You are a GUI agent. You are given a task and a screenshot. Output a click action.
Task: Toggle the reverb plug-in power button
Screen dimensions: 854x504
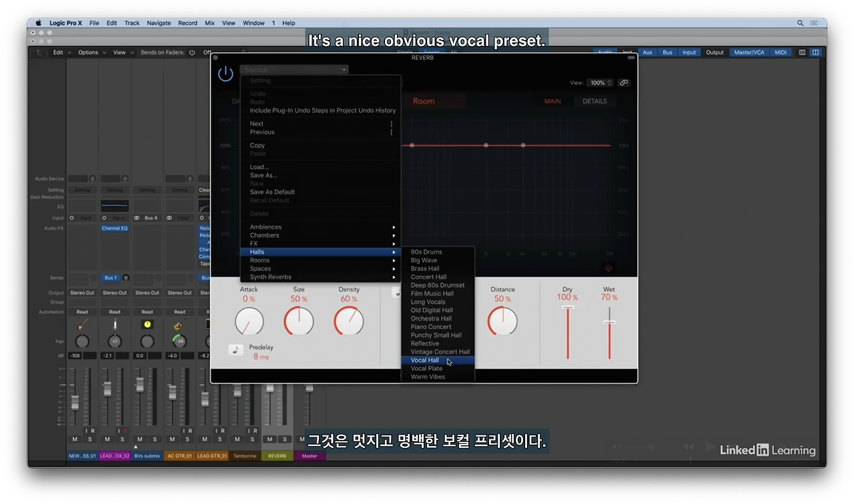[226, 73]
